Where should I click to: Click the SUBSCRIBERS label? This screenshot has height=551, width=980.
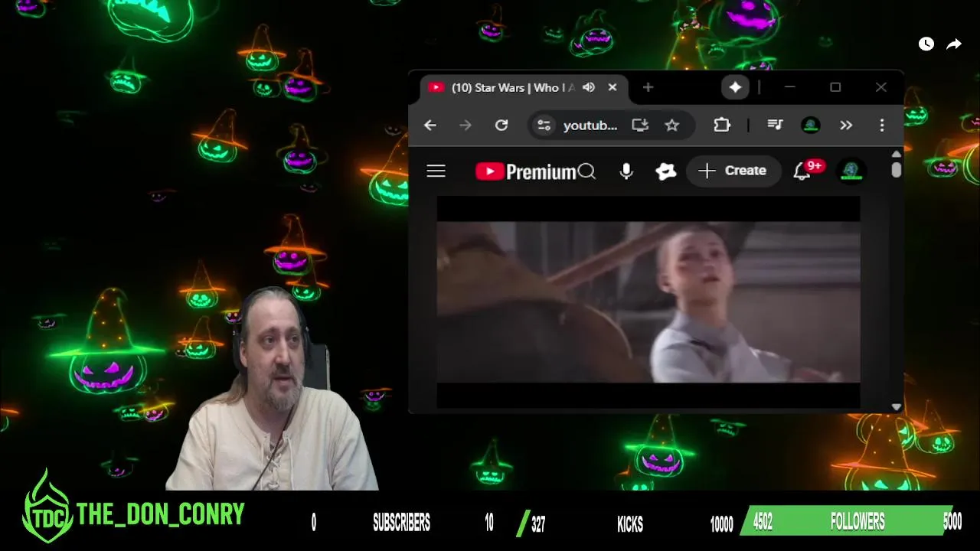(401, 523)
